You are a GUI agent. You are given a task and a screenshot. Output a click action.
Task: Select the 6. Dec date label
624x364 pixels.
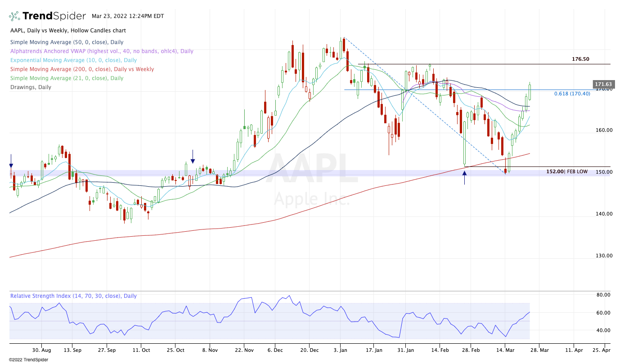click(x=276, y=350)
